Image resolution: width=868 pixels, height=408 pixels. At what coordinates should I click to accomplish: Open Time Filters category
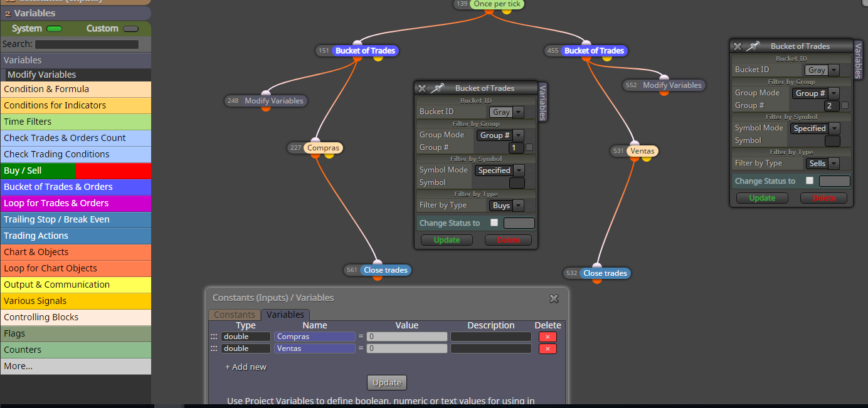[76, 122]
